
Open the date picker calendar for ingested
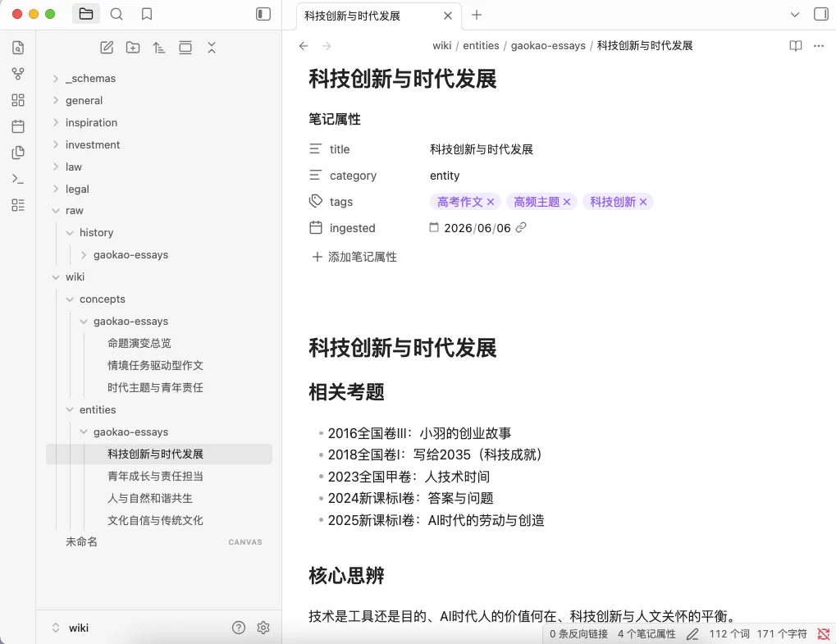click(x=434, y=227)
